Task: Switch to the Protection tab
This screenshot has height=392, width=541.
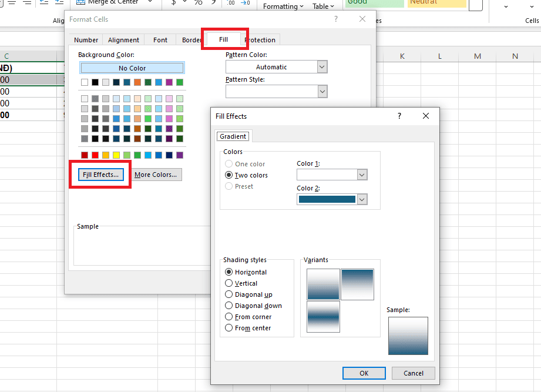Action: pos(261,40)
